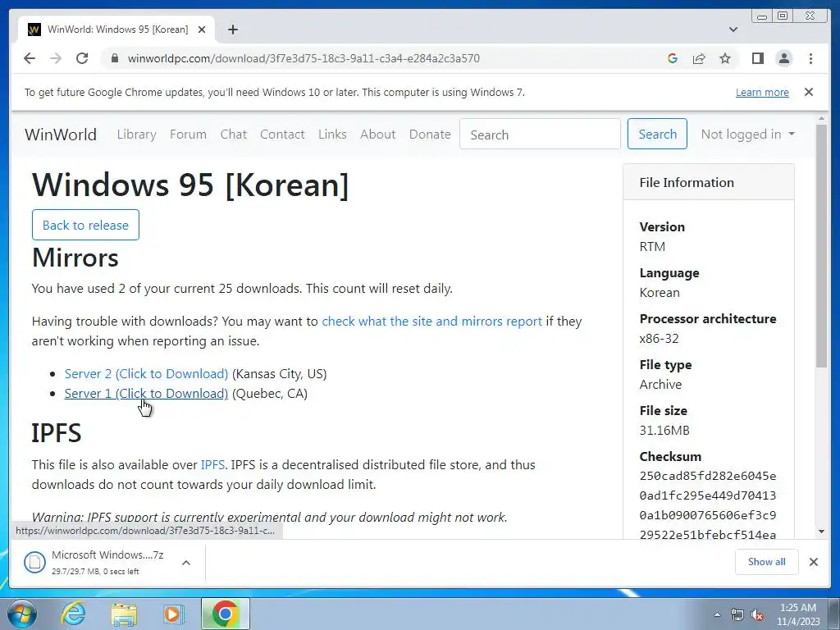Open the Chrome profile avatar menu
Viewport: 840px width, 630px height.
point(783,58)
